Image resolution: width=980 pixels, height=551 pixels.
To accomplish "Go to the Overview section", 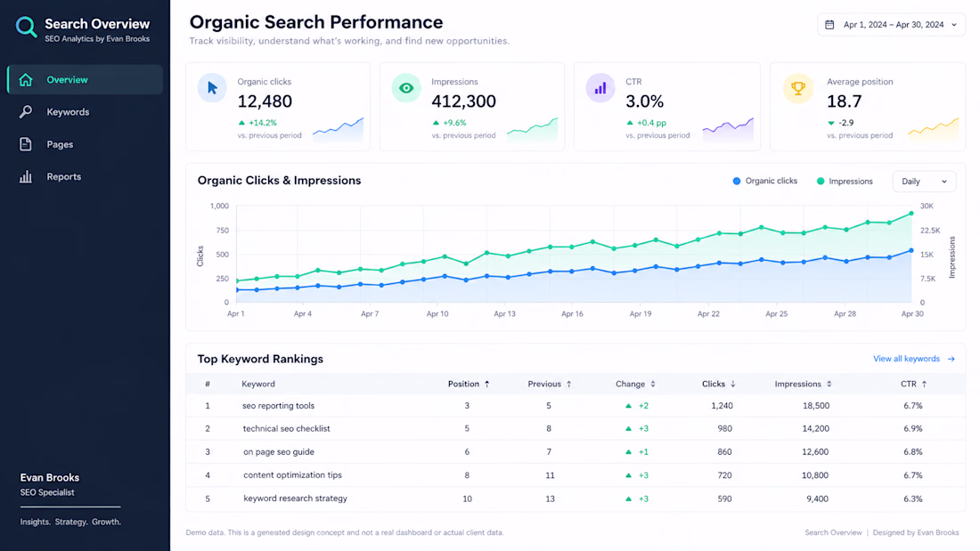I will click(85, 80).
